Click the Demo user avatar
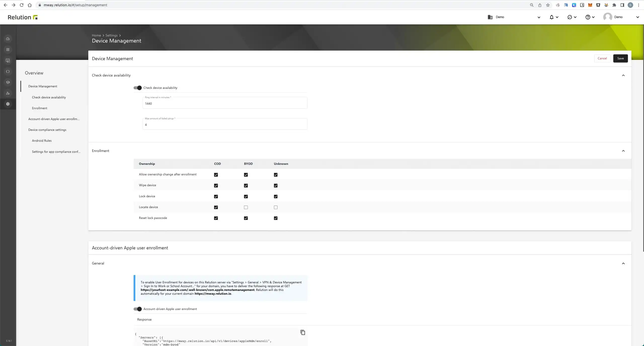The width and height of the screenshot is (644, 346). pos(608,17)
